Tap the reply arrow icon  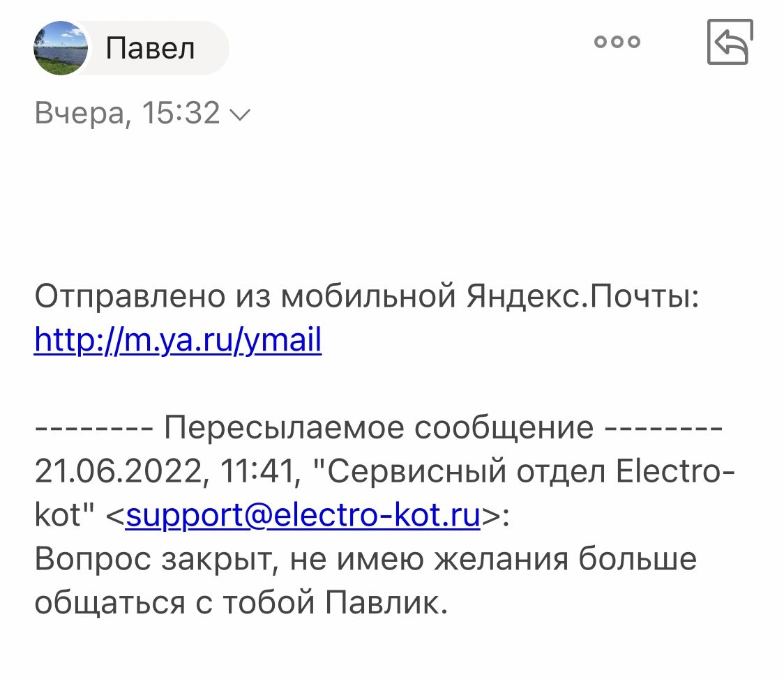tap(730, 41)
